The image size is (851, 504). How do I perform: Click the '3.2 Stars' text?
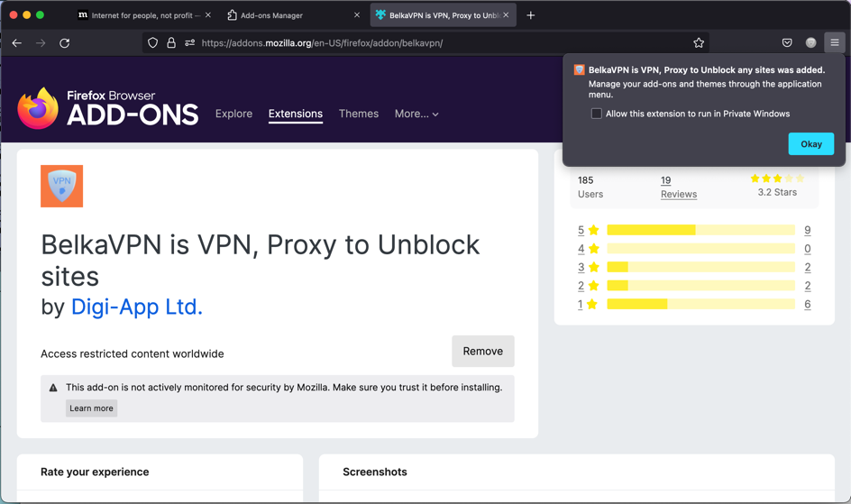[777, 192]
